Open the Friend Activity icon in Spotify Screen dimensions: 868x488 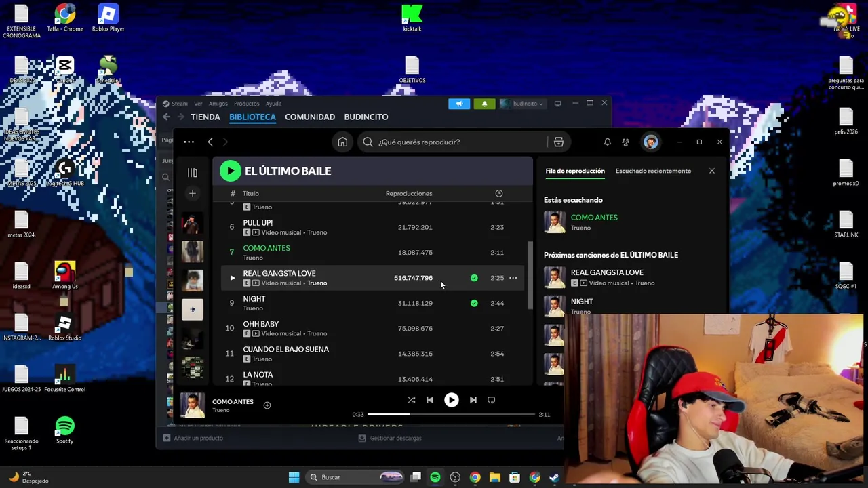tap(625, 142)
